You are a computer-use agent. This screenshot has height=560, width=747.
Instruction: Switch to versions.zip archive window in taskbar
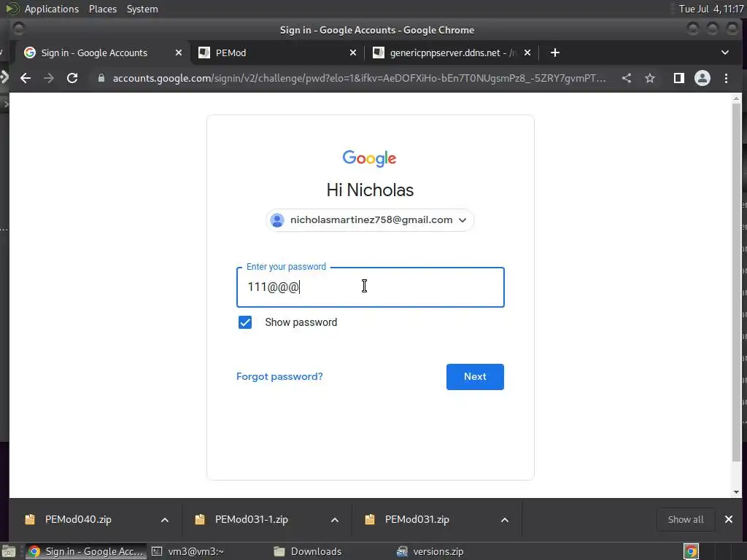coord(430,551)
